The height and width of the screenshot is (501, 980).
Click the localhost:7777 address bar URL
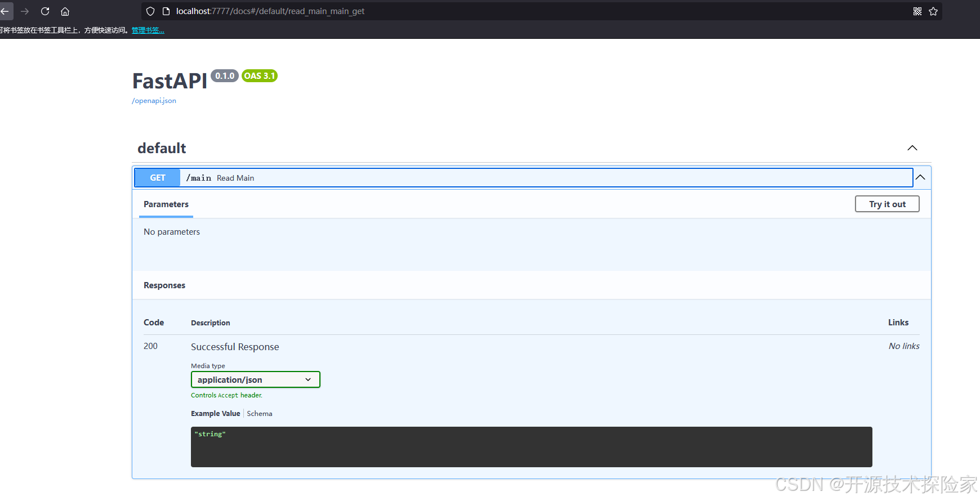click(x=270, y=11)
